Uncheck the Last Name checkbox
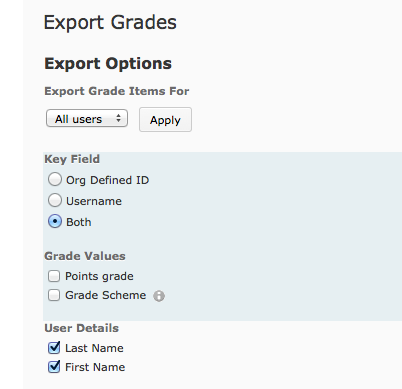 [x=54, y=348]
